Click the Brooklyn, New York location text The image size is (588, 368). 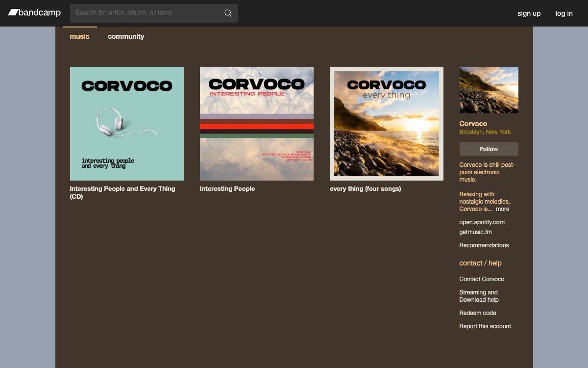(x=485, y=132)
